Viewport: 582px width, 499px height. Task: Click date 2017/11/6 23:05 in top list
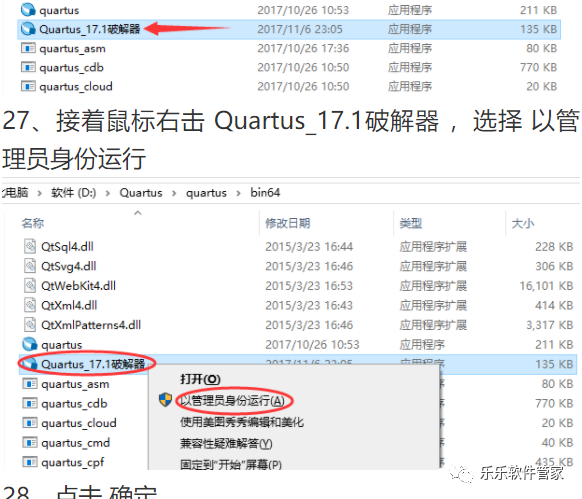pyautogui.click(x=300, y=29)
